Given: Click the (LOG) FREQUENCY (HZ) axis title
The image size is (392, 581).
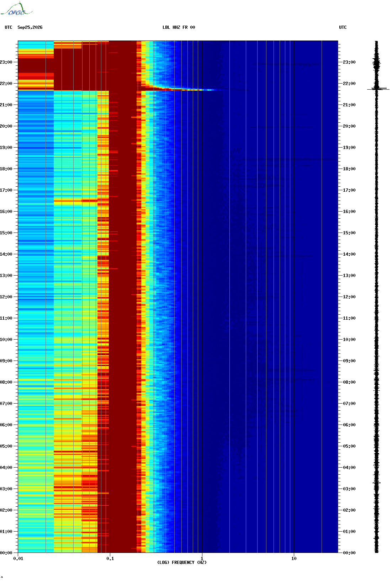Looking at the screenshot, I should [182, 563].
